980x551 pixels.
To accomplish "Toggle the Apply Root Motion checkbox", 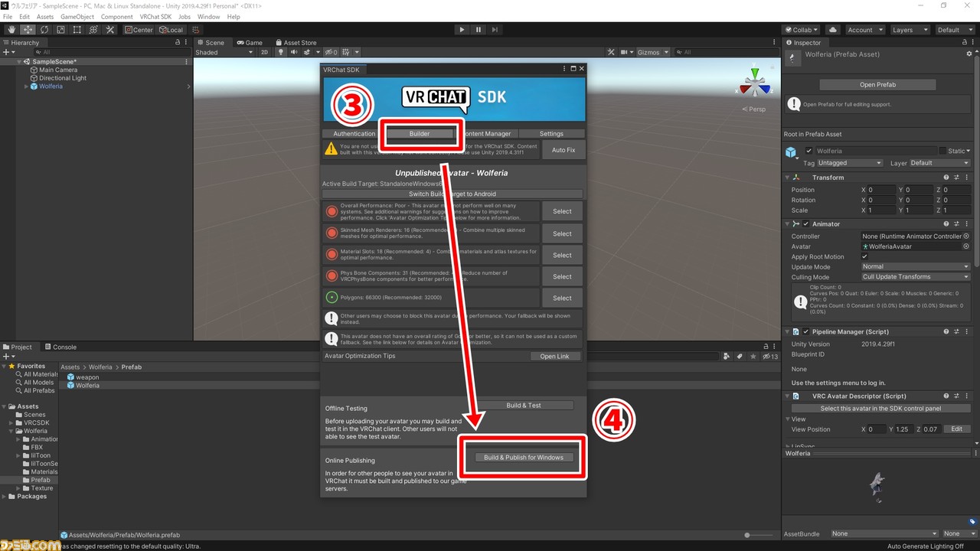I will click(x=865, y=256).
